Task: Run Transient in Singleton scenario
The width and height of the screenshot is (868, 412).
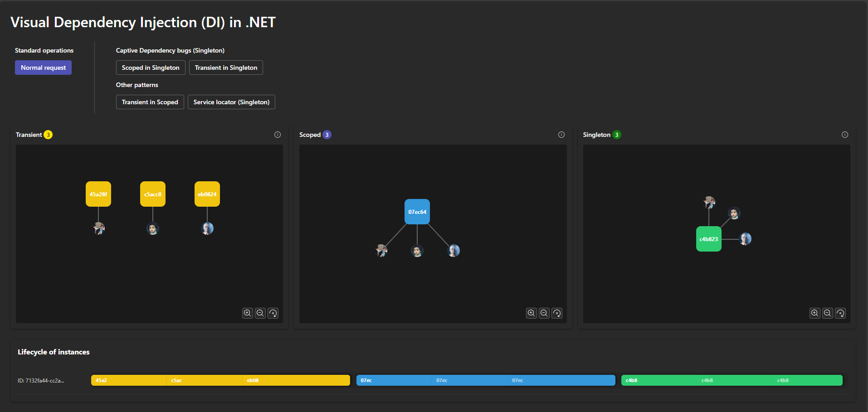Action: click(x=226, y=68)
